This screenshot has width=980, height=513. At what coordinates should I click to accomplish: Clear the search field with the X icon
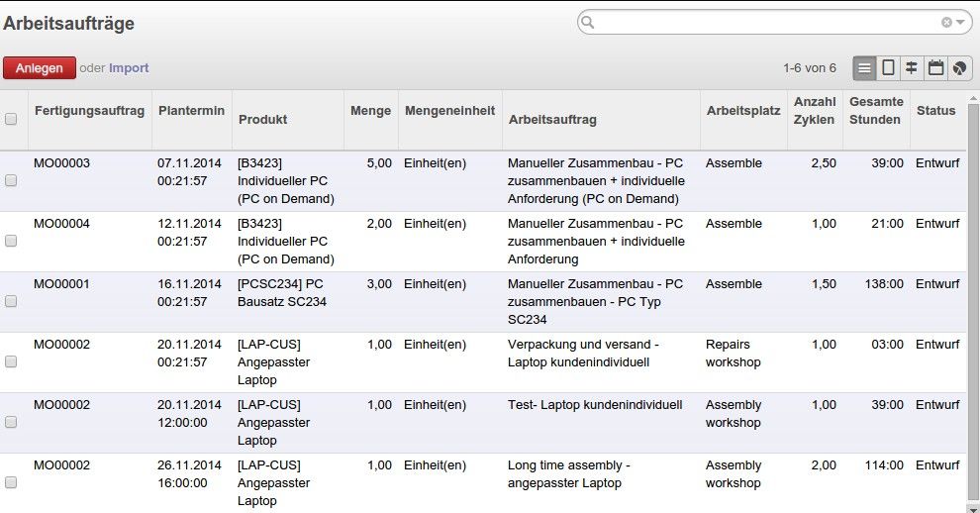tap(946, 22)
